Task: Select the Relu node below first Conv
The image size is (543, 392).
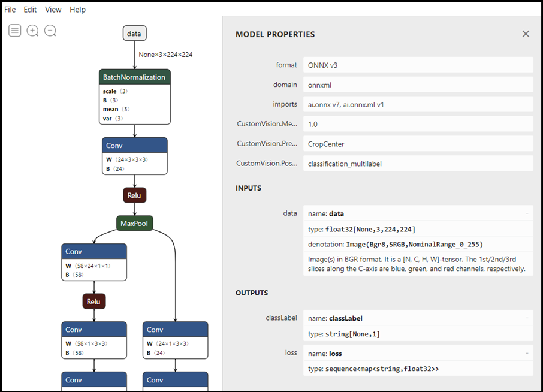Action: click(x=135, y=195)
